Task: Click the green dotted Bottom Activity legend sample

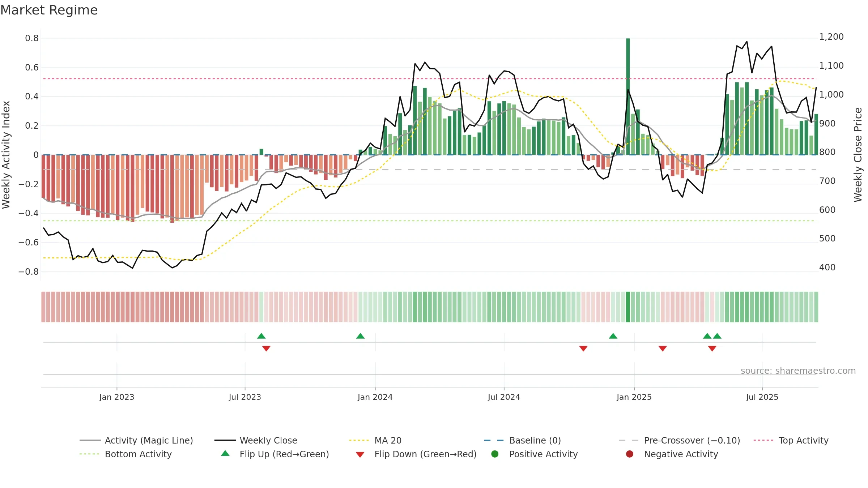Action: (x=90, y=454)
